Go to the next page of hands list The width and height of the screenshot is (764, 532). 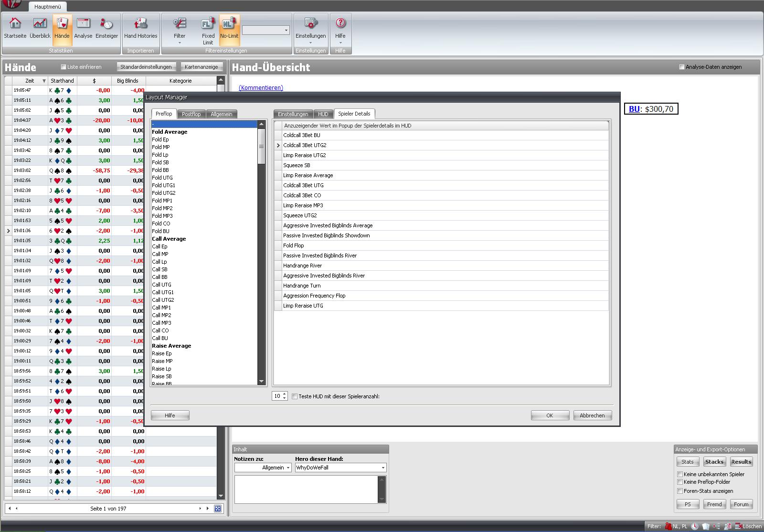tap(200, 509)
